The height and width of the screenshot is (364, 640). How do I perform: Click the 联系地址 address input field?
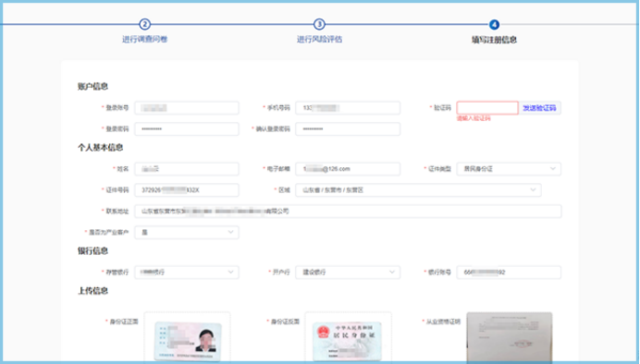[x=348, y=212]
